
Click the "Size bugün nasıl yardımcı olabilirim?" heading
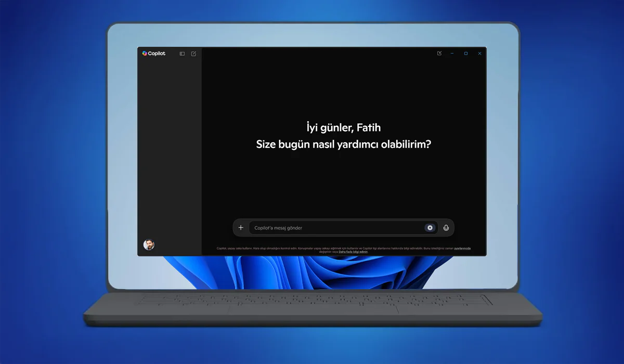point(343,144)
